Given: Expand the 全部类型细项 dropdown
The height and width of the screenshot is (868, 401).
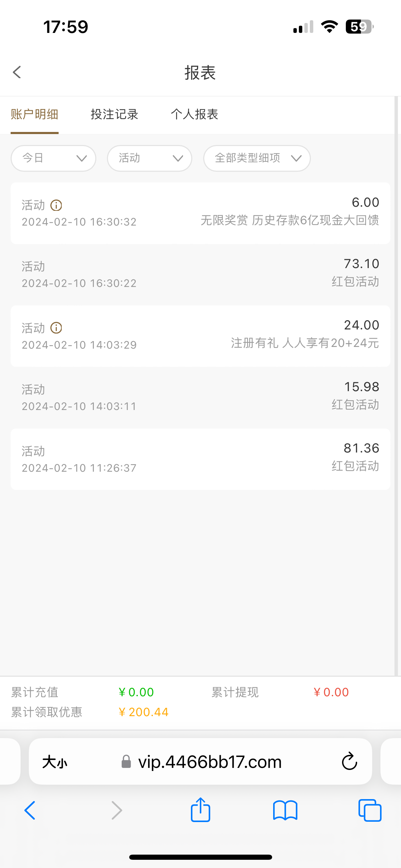Looking at the screenshot, I should [x=257, y=158].
